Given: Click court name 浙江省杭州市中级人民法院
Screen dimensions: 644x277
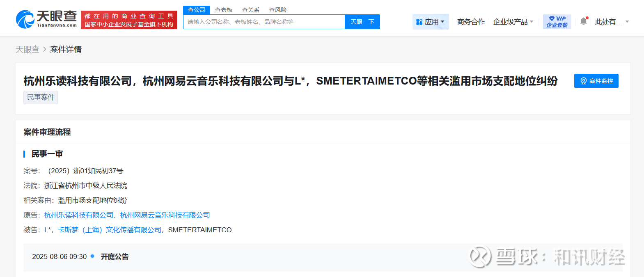Looking at the screenshot, I should [86, 185].
